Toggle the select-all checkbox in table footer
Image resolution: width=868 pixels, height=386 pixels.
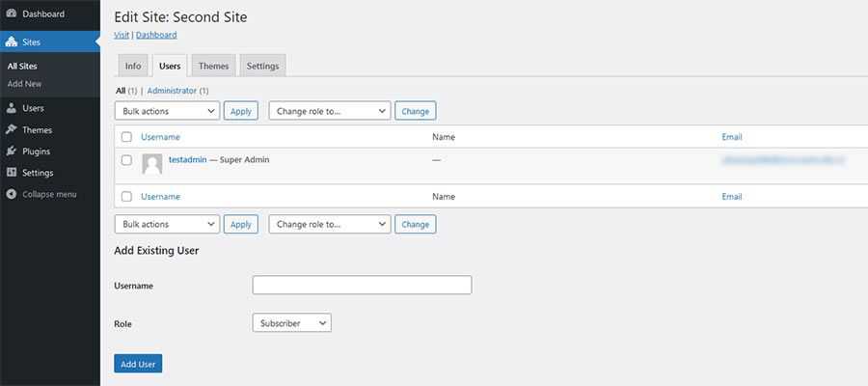[x=126, y=197]
